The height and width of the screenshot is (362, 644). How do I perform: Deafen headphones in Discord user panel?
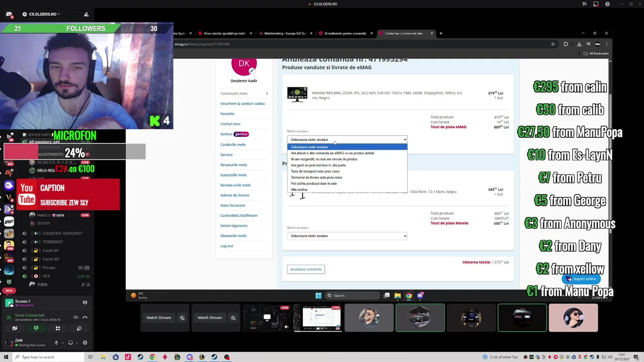click(x=70, y=343)
